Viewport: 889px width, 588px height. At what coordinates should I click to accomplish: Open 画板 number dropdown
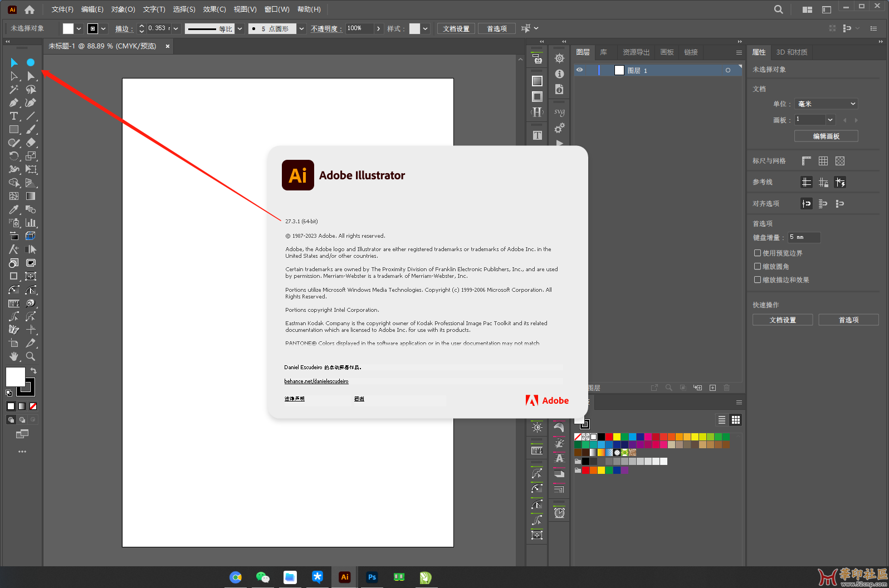[831, 120]
